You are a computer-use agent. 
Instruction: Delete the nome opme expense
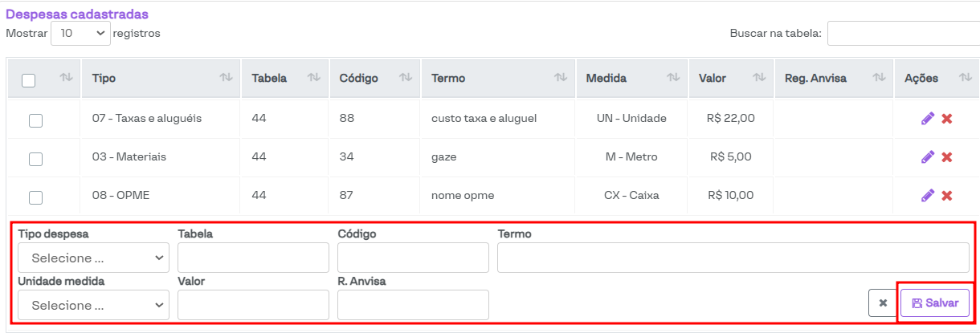(947, 196)
